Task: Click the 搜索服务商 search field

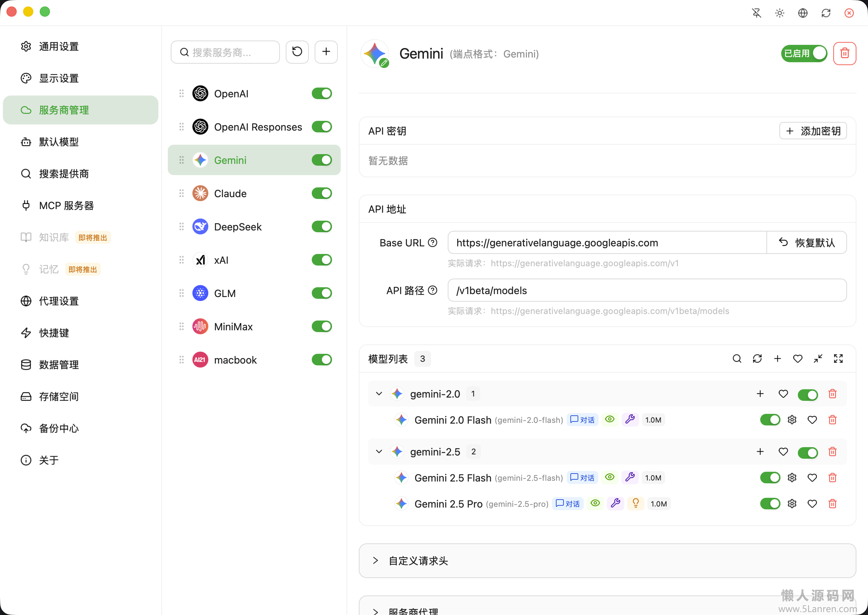Action: click(x=225, y=52)
